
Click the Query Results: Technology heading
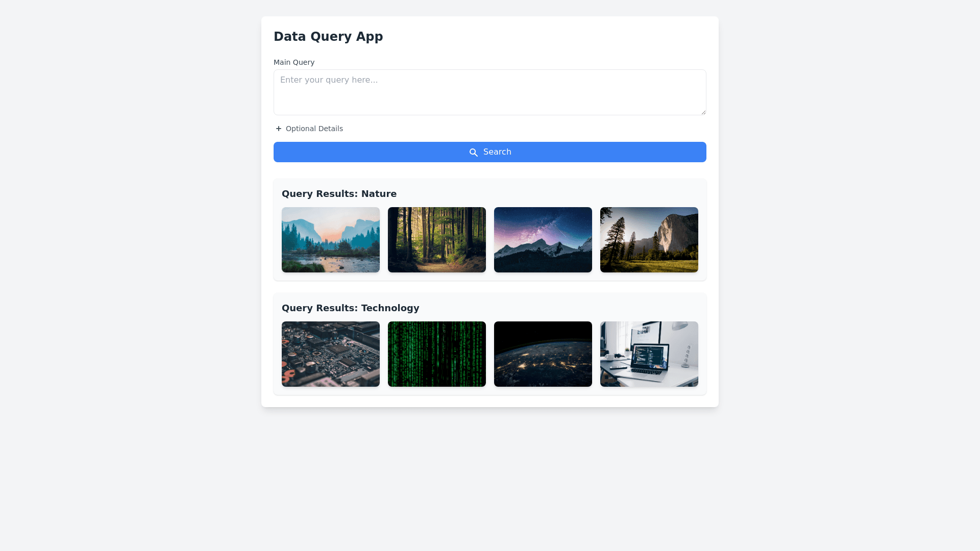tap(350, 308)
